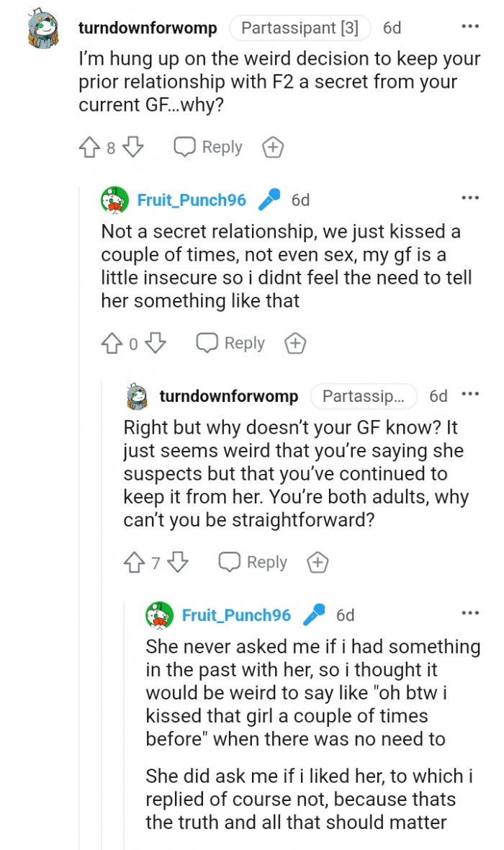The height and width of the screenshot is (850, 504).
Task: Open Fruit_Punch96's profile via username link
Action: 192,200
